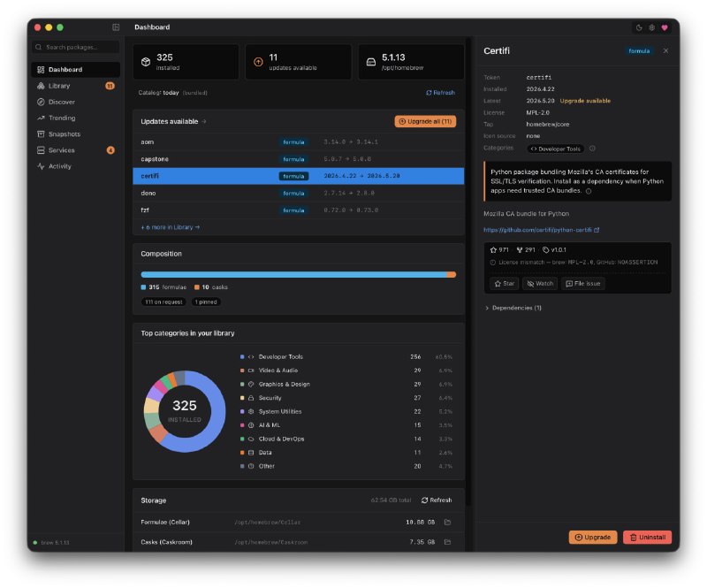Click the search magnifier icon
The height and width of the screenshot is (588, 707).
coord(38,47)
